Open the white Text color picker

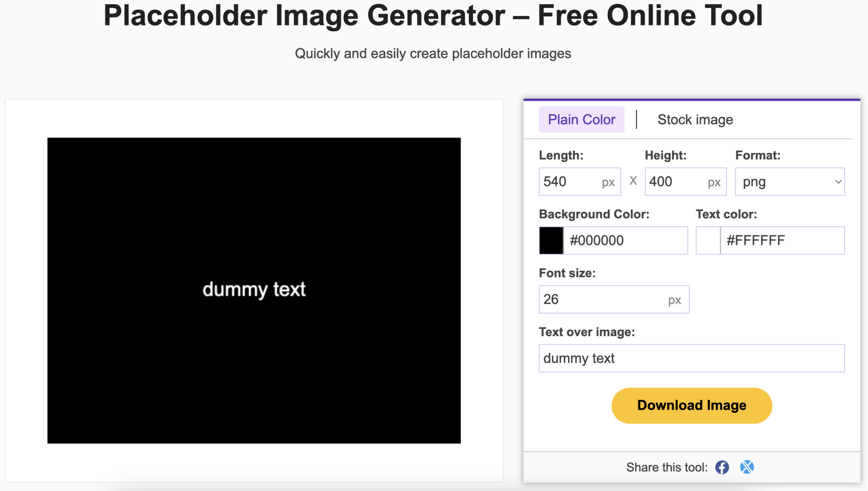coord(708,240)
